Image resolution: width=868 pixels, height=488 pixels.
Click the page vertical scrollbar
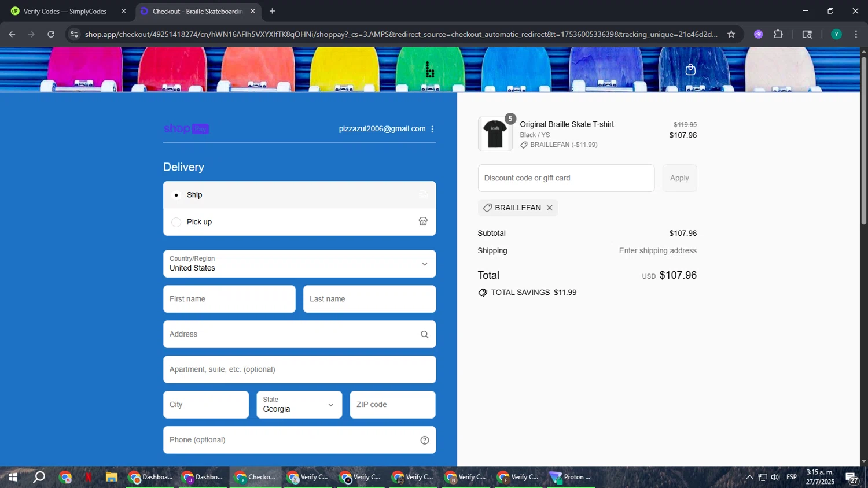pos(864,141)
